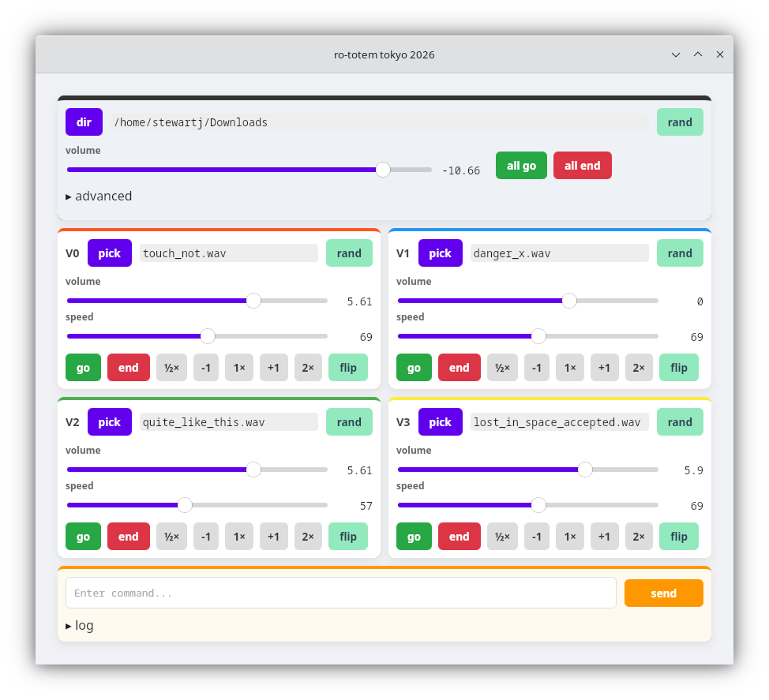Screen dimensions: 769x700
Task: Pick a file for V0
Action: point(110,253)
